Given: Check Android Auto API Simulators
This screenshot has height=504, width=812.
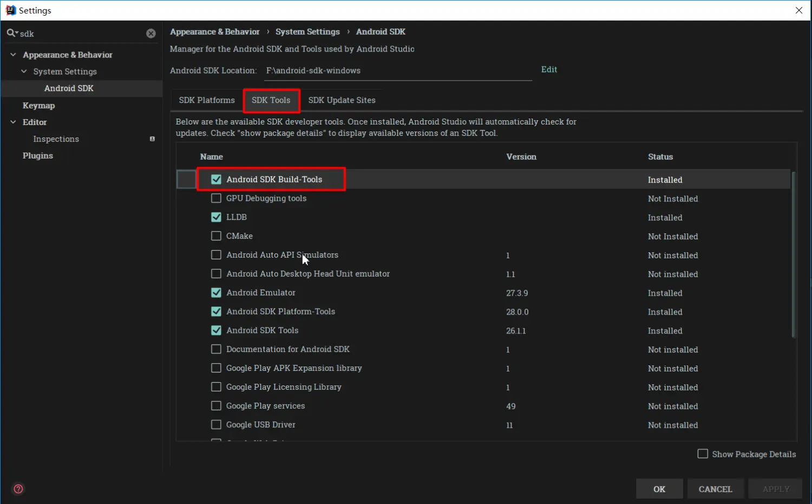Looking at the screenshot, I should click(216, 255).
